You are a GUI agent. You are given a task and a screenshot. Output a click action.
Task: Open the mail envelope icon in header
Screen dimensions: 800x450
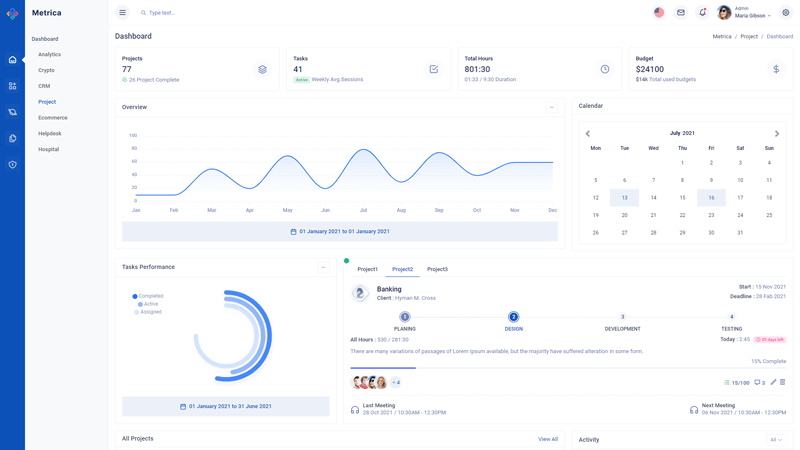click(681, 13)
